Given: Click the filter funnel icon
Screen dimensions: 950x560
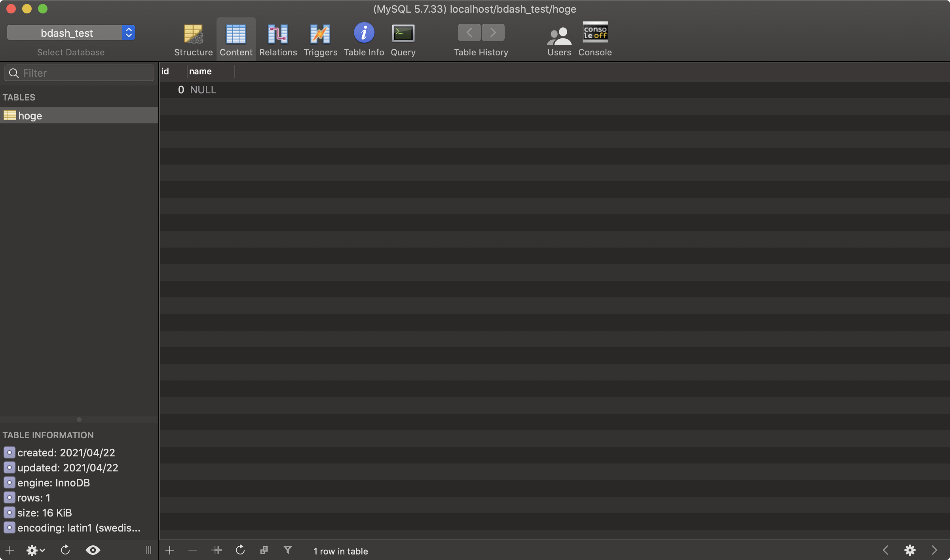Looking at the screenshot, I should pyautogui.click(x=288, y=550).
